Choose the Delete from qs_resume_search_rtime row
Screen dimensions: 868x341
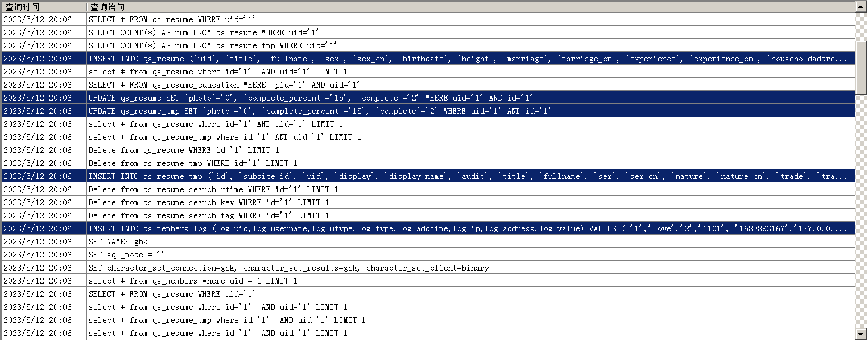tap(213, 189)
